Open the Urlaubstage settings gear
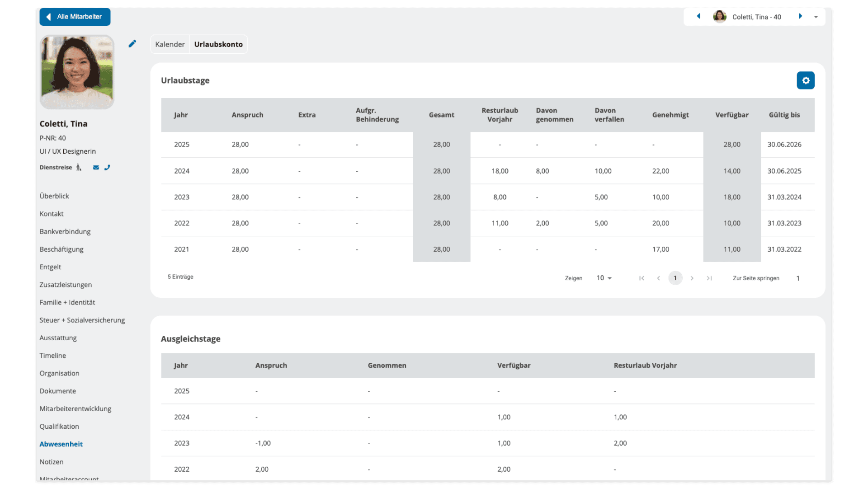The height and width of the screenshot is (488, 868). [805, 80]
